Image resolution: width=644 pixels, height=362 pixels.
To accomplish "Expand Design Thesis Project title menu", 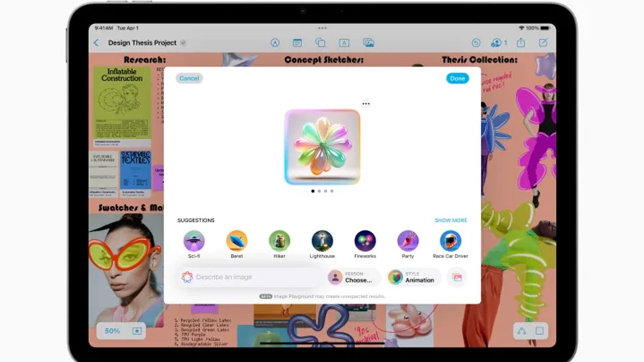I will coord(183,43).
